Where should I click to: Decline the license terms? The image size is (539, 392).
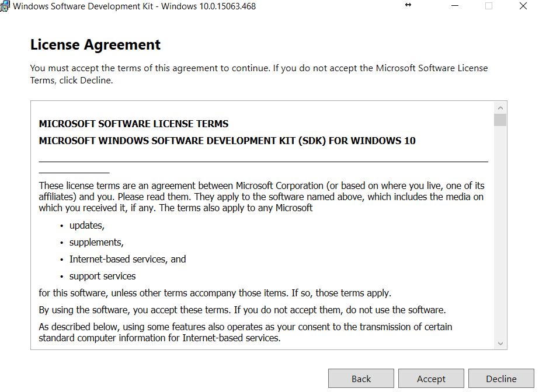point(501,379)
